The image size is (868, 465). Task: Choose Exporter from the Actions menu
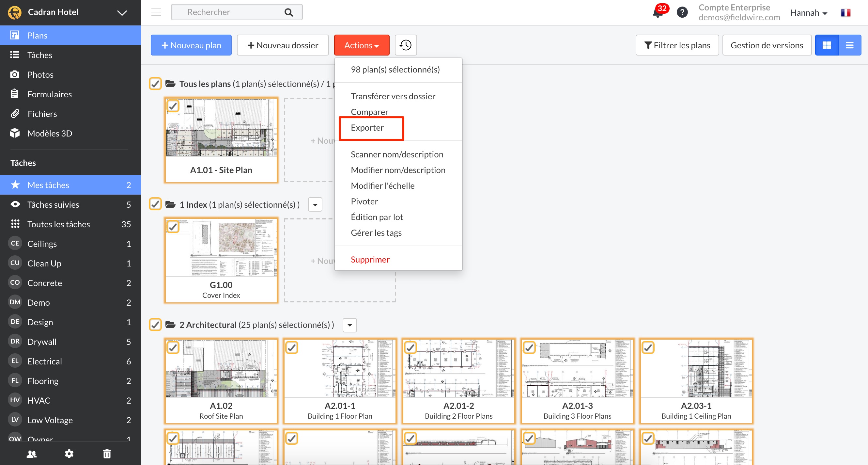367,128
